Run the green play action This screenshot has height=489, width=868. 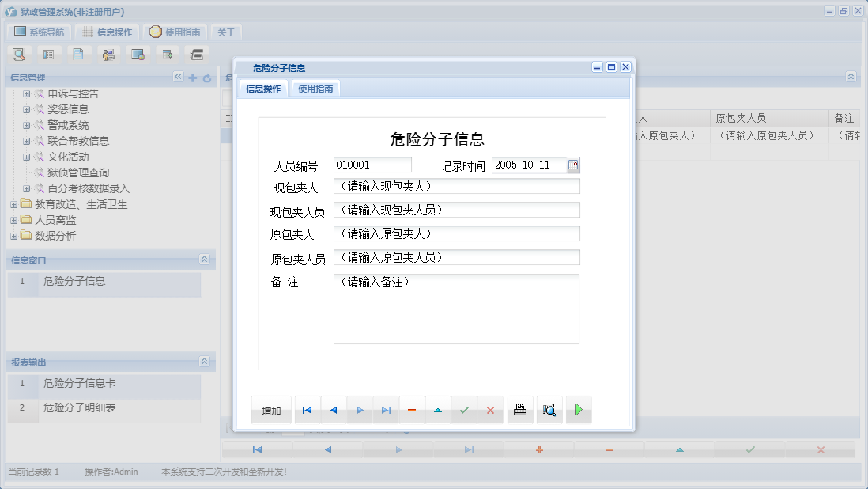(579, 410)
